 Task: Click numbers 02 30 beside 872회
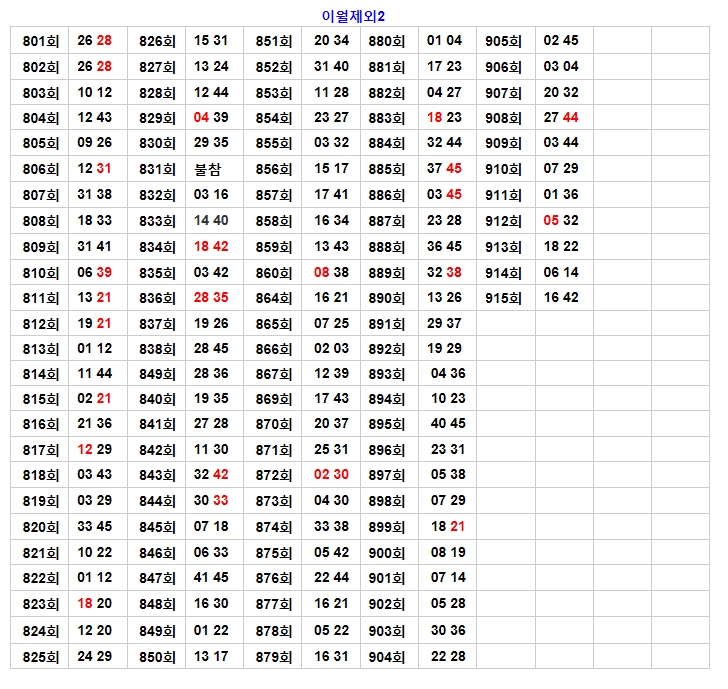pyautogui.click(x=331, y=475)
